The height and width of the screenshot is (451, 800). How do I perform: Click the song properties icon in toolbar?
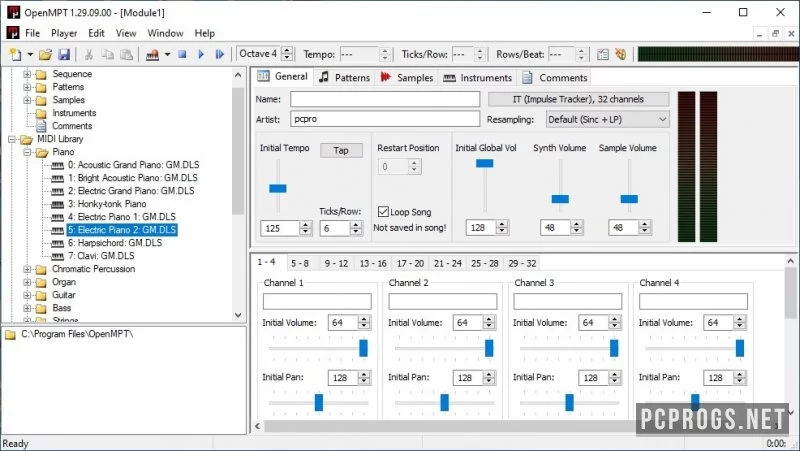point(603,54)
